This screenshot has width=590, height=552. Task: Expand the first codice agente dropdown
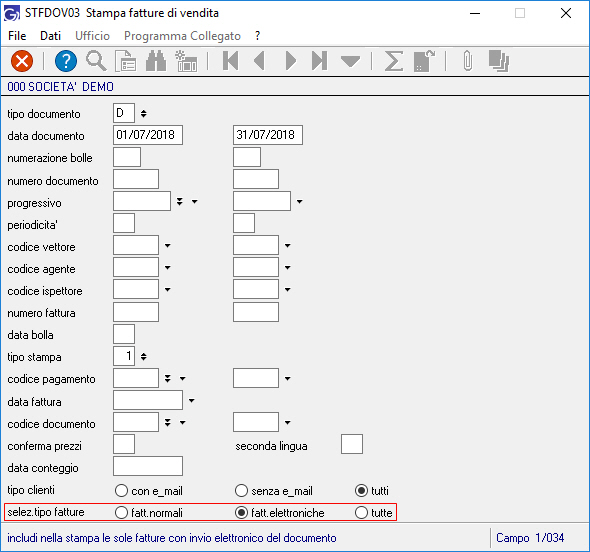tap(168, 268)
